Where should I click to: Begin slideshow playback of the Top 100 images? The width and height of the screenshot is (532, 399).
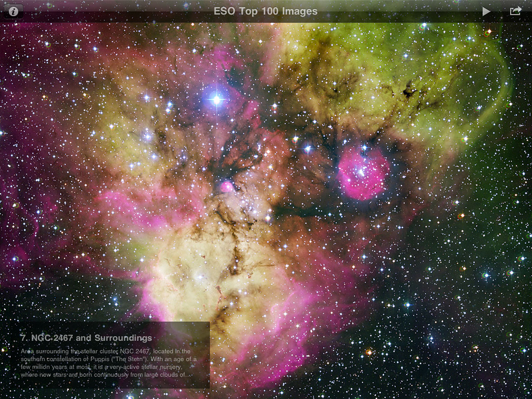486,11
